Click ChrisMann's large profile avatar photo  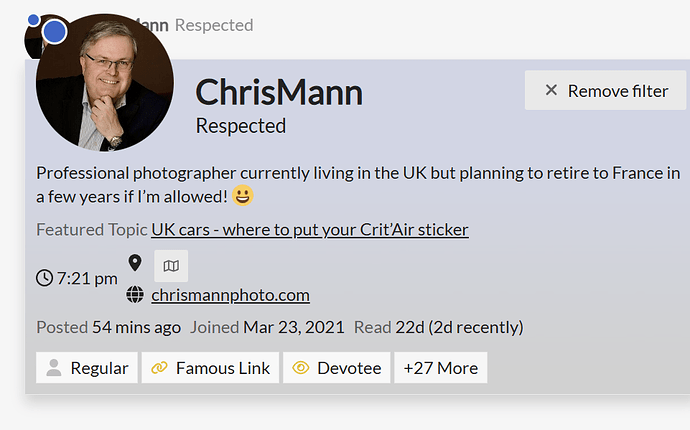pyautogui.click(x=104, y=85)
